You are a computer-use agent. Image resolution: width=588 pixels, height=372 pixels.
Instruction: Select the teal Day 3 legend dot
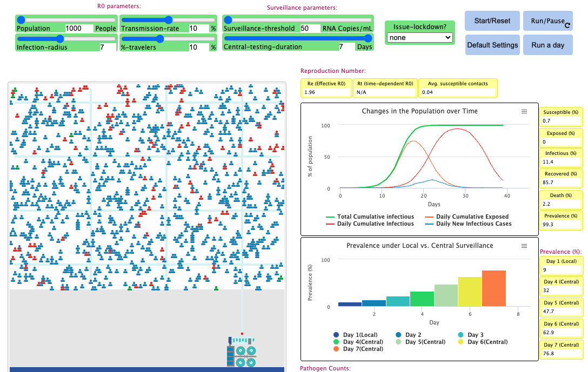click(460, 335)
